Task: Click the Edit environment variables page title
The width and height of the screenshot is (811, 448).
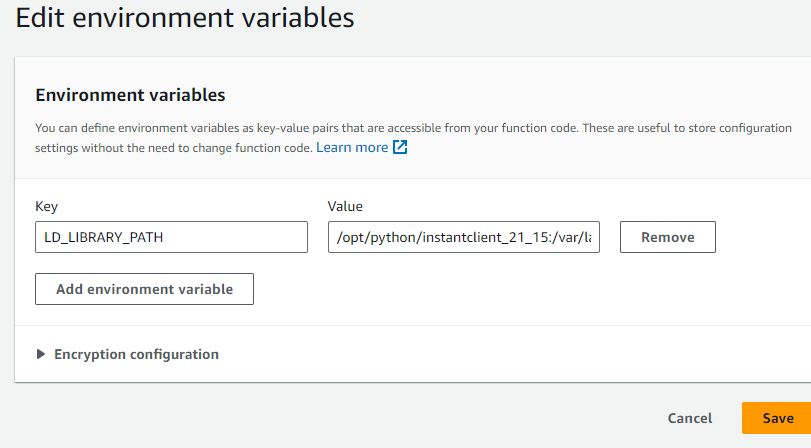Action: [185, 18]
